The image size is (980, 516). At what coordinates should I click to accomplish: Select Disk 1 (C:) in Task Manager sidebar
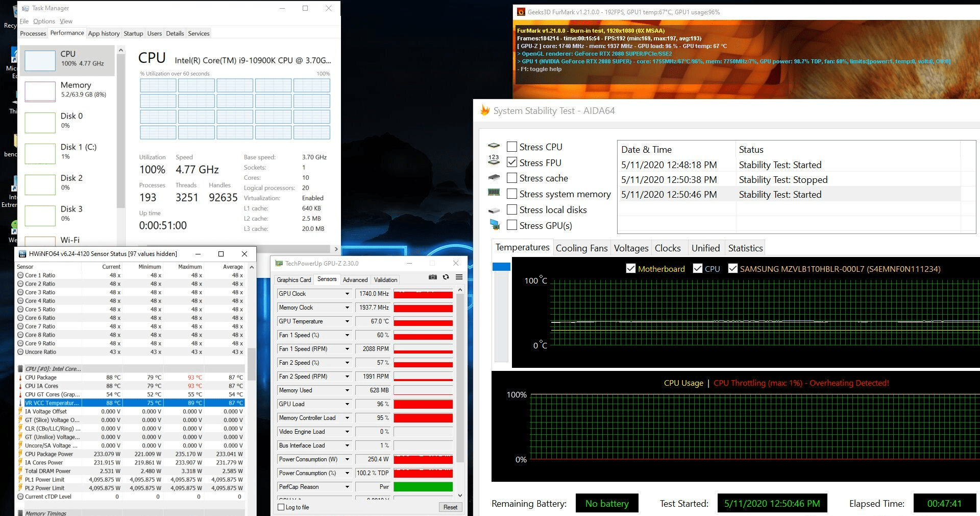tap(67, 153)
